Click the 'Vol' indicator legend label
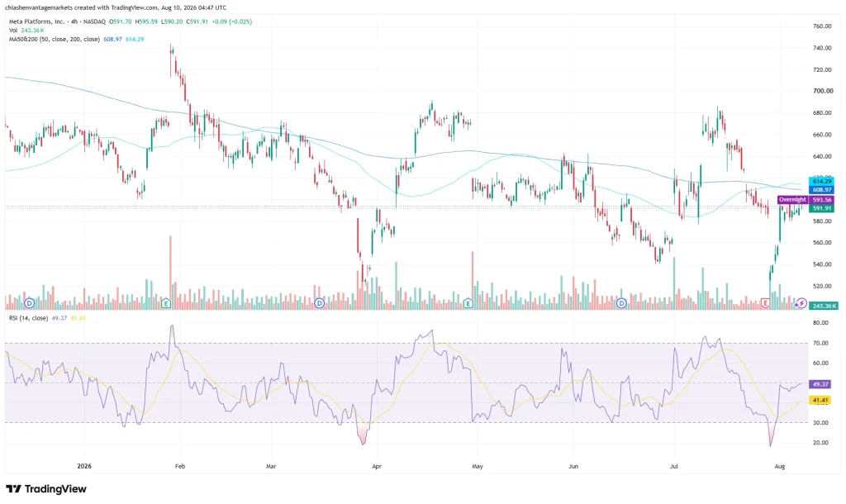The image size is (846, 504). pos(13,31)
